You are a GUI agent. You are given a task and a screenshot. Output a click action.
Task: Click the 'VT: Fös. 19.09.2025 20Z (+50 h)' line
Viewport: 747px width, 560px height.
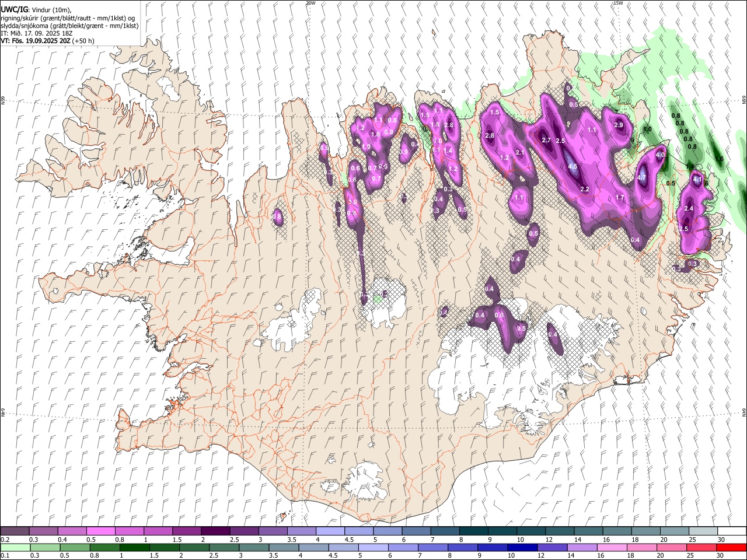(47, 41)
